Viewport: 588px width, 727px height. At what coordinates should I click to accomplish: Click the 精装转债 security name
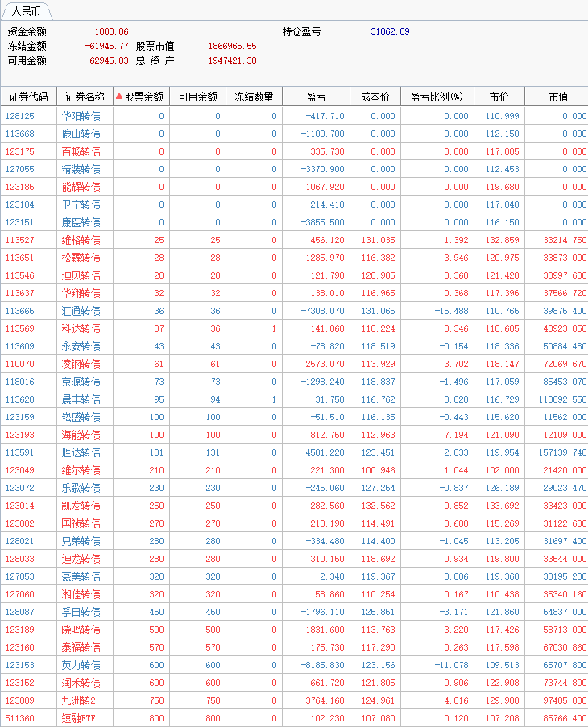(x=81, y=169)
